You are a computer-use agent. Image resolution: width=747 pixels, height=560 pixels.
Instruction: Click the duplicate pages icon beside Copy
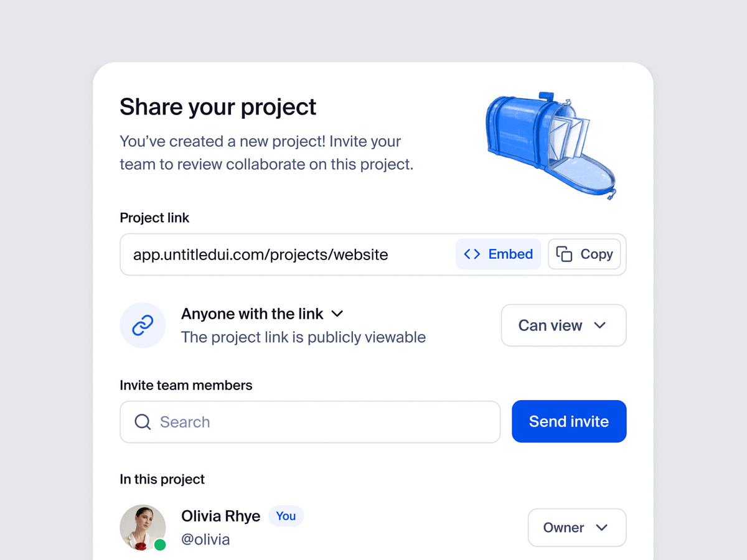click(x=565, y=254)
